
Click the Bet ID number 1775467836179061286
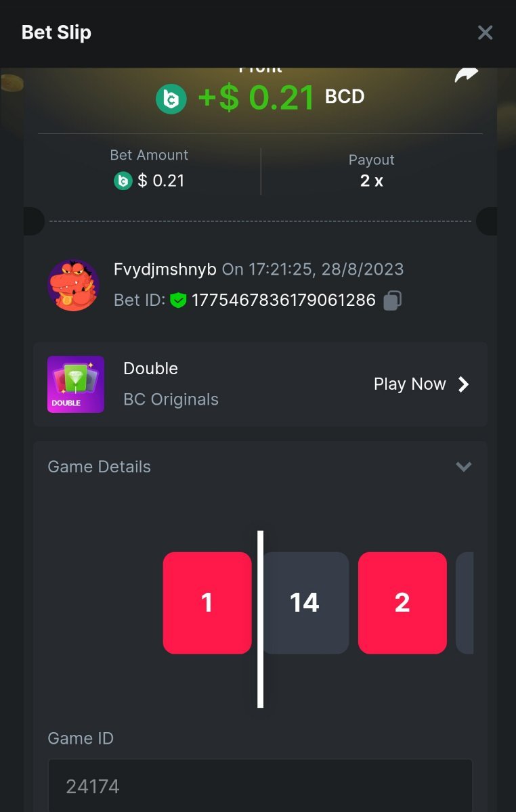[x=284, y=300]
